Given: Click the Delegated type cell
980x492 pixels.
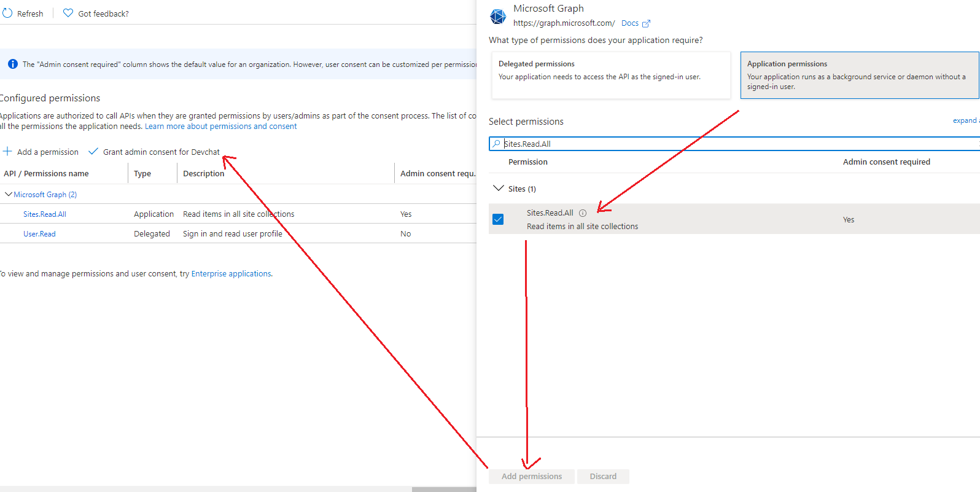Looking at the screenshot, I should 152,234.
